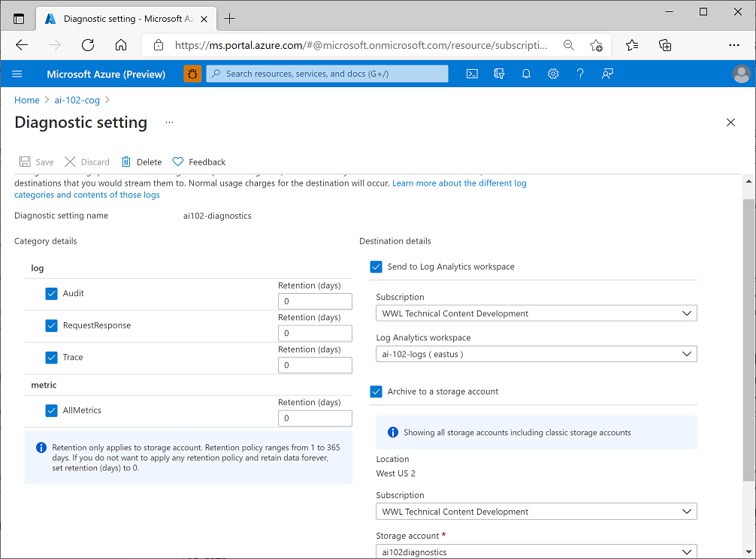756x559 pixels.
Task: Click the Delete toolbar button
Action: pyautogui.click(x=141, y=162)
